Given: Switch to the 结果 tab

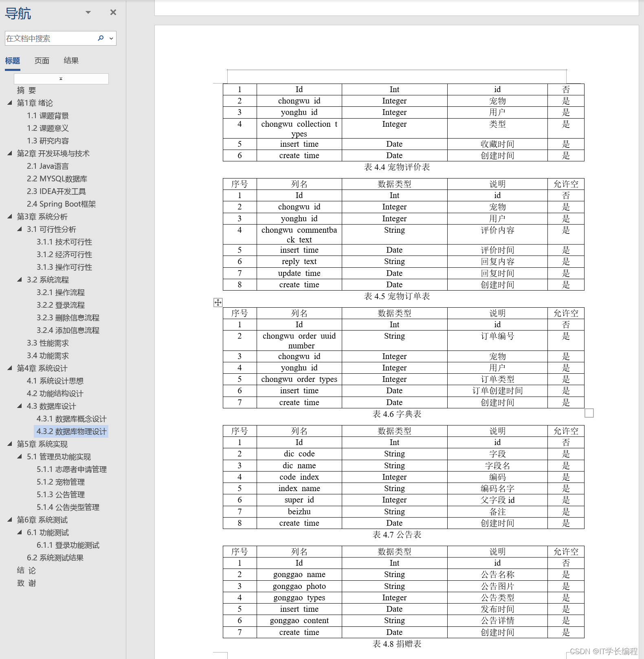Looking at the screenshot, I should 71,61.
